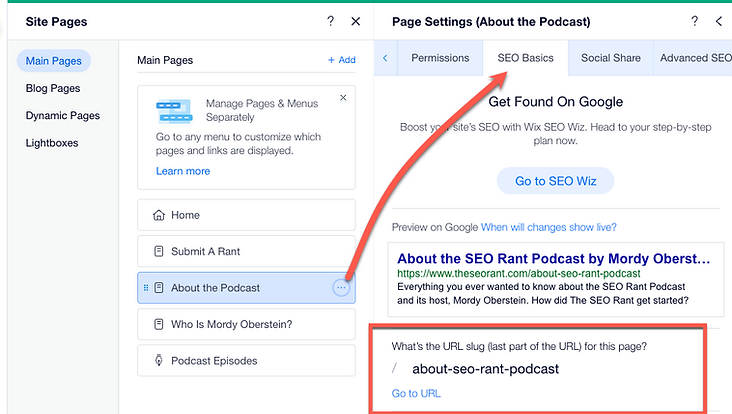Select the Home page row
The image size is (732, 414).
246,215
